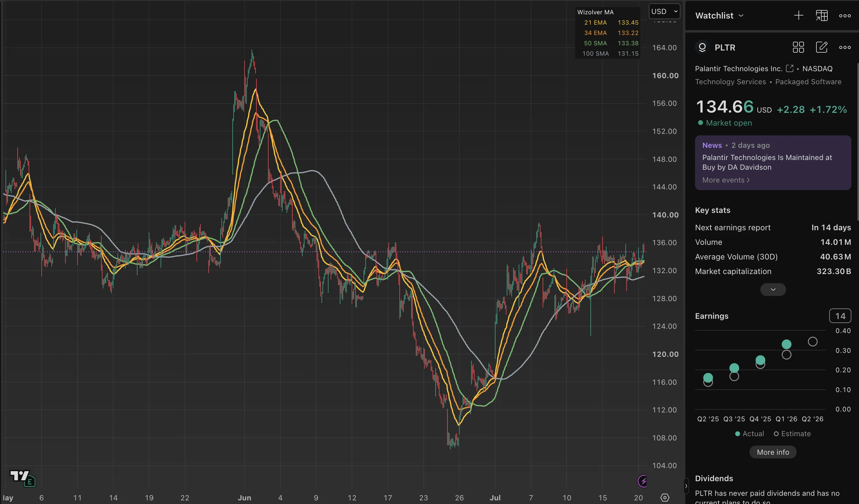Select the Q1 '26 actual earnings dot

pyautogui.click(x=786, y=344)
